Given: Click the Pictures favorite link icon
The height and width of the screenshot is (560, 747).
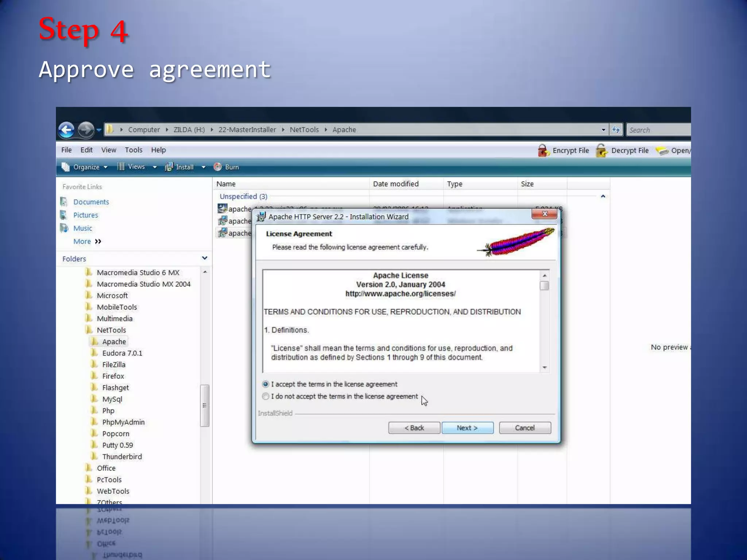Looking at the screenshot, I should (x=64, y=215).
